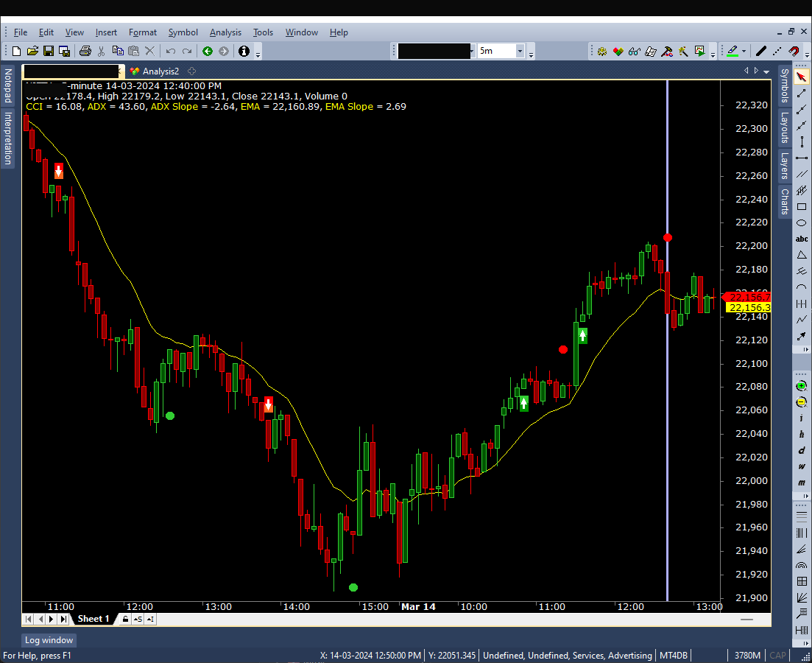Select the abc text drawing tool
The height and width of the screenshot is (663, 812).
[801, 239]
